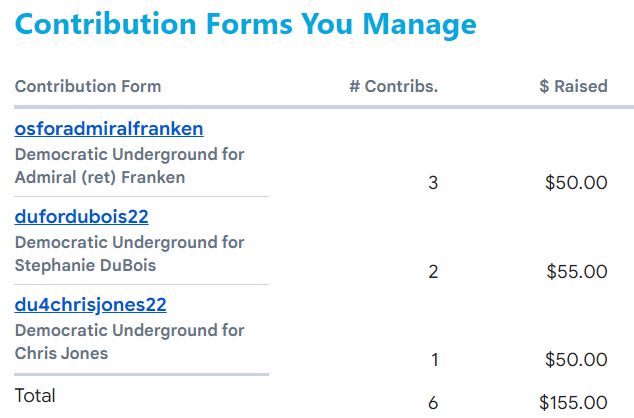Select the Stephanie DuBois description text
634x418 pixels.
click(85, 266)
